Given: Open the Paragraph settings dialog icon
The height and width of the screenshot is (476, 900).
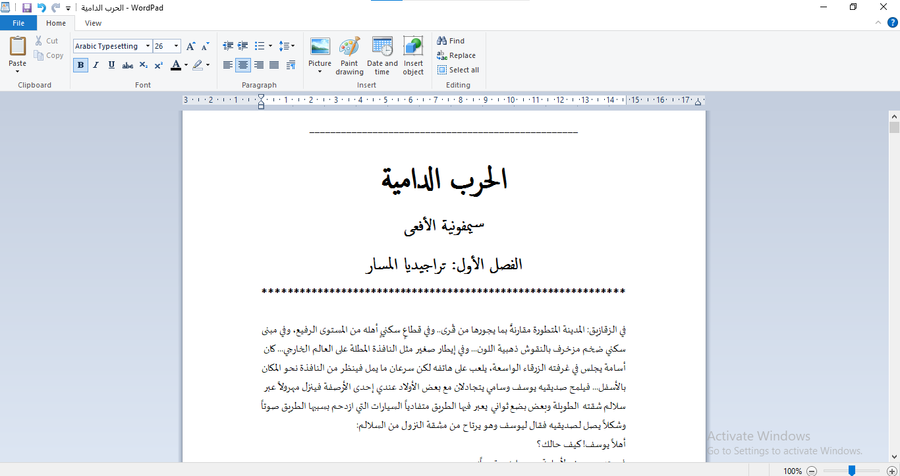Looking at the screenshot, I should 291,65.
